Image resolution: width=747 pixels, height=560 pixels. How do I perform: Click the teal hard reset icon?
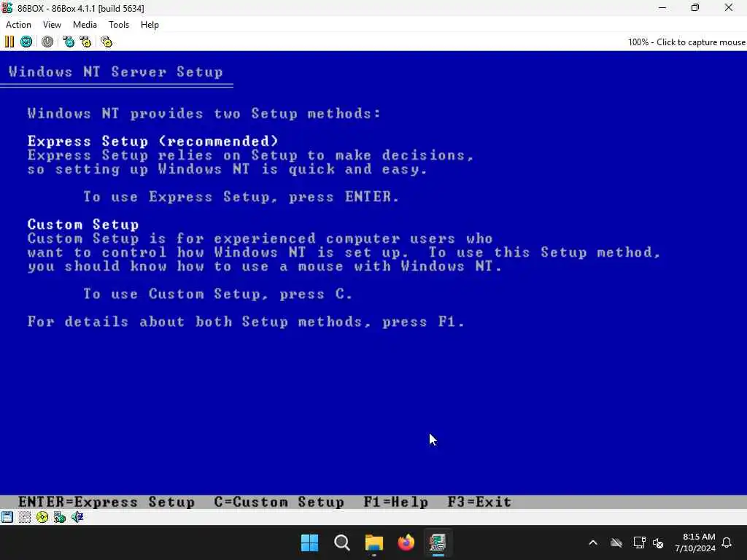(26, 42)
